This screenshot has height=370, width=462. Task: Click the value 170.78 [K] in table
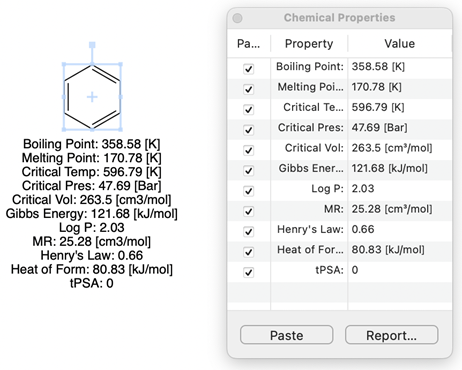pos(377,87)
